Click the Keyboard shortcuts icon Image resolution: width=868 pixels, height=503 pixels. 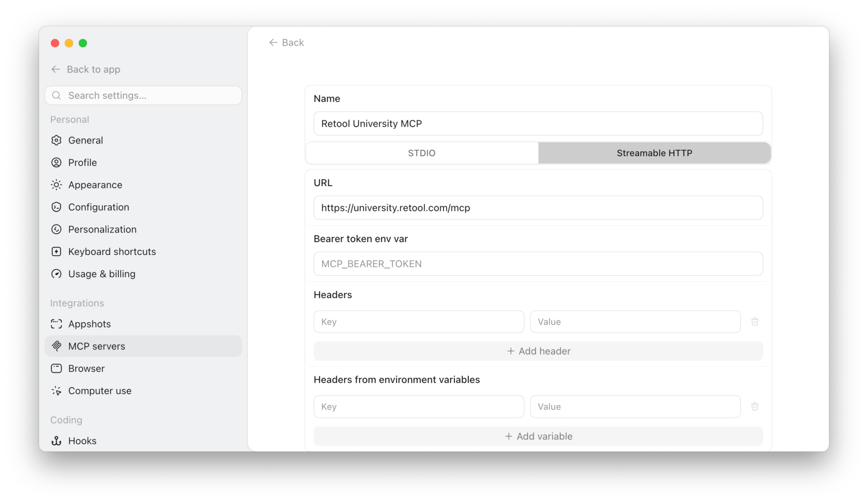56,251
